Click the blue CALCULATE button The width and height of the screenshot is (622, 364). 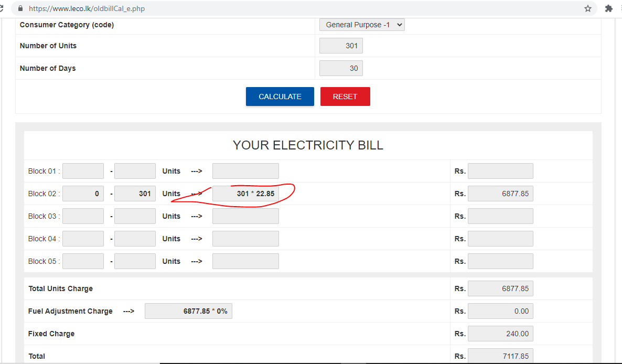tap(280, 97)
